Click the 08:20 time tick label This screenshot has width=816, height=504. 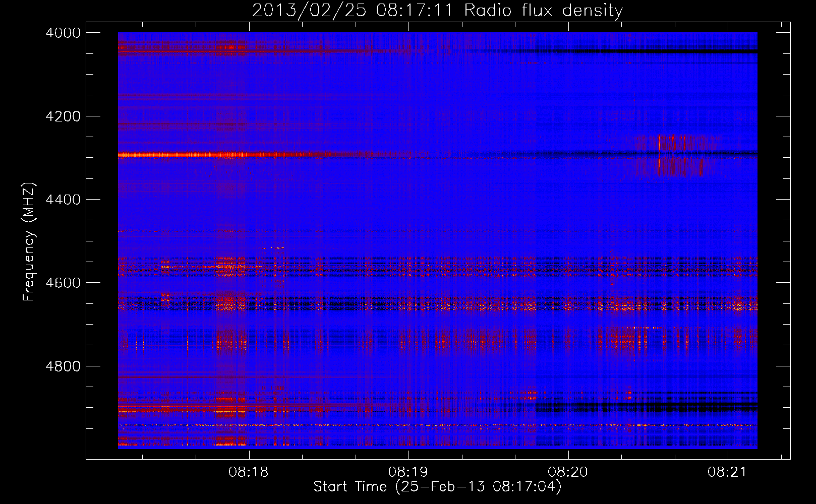pyautogui.click(x=568, y=472)
